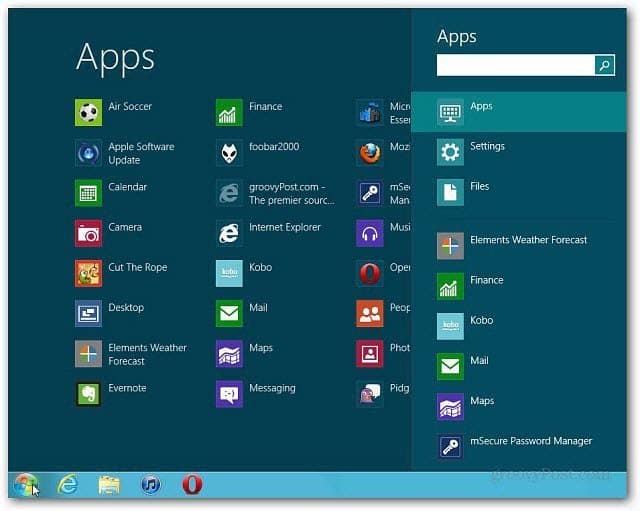Choose Mail in the search sidebar
The image size is (640, 511).
tap(518, 367)
